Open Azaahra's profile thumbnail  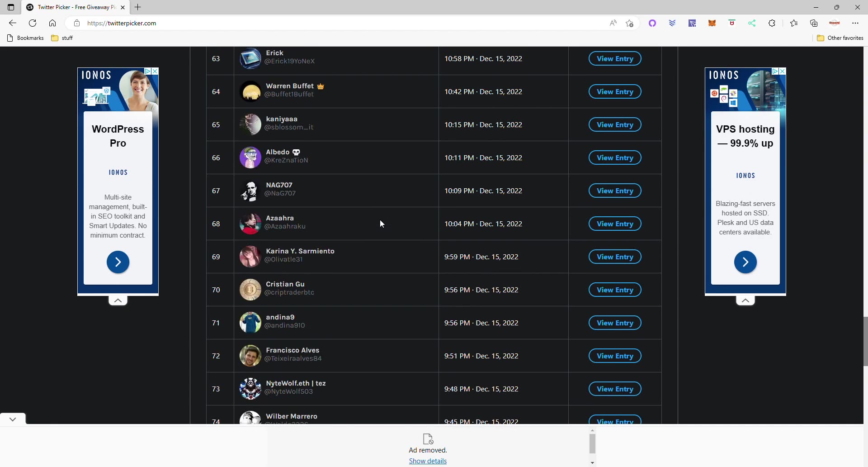[250, 223]
